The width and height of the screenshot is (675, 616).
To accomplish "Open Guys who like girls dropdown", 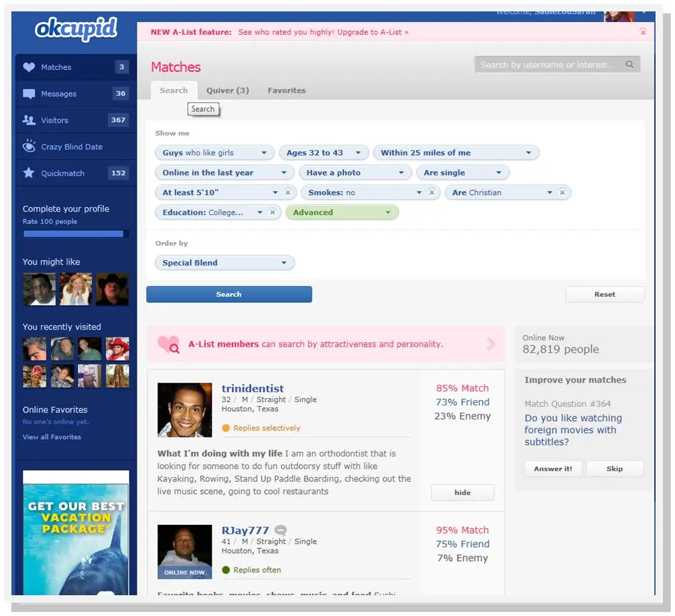I will [214, 153].
